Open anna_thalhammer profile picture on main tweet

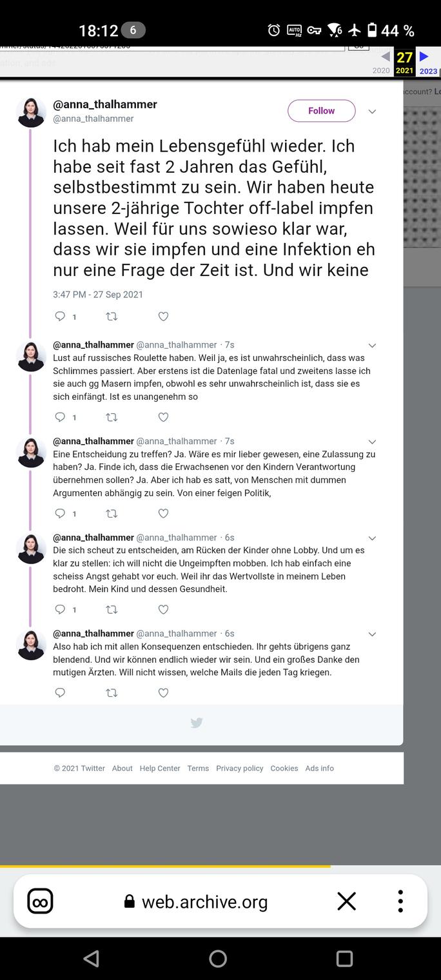[31, 112]
